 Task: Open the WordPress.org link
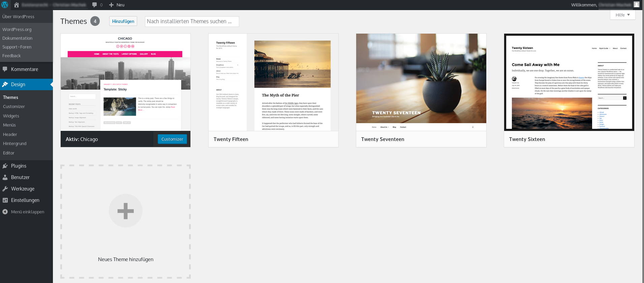point(17,29)
